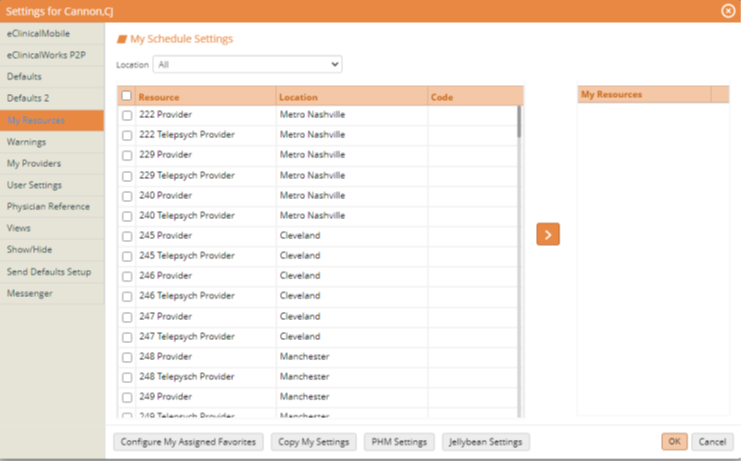Close the settings dialog with X icon

[x=728, y=10]
